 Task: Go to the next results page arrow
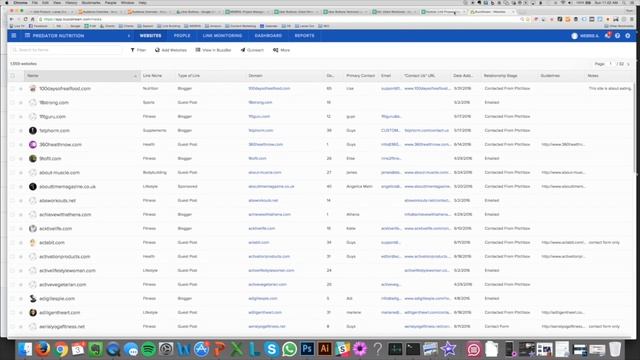point(629,64)
